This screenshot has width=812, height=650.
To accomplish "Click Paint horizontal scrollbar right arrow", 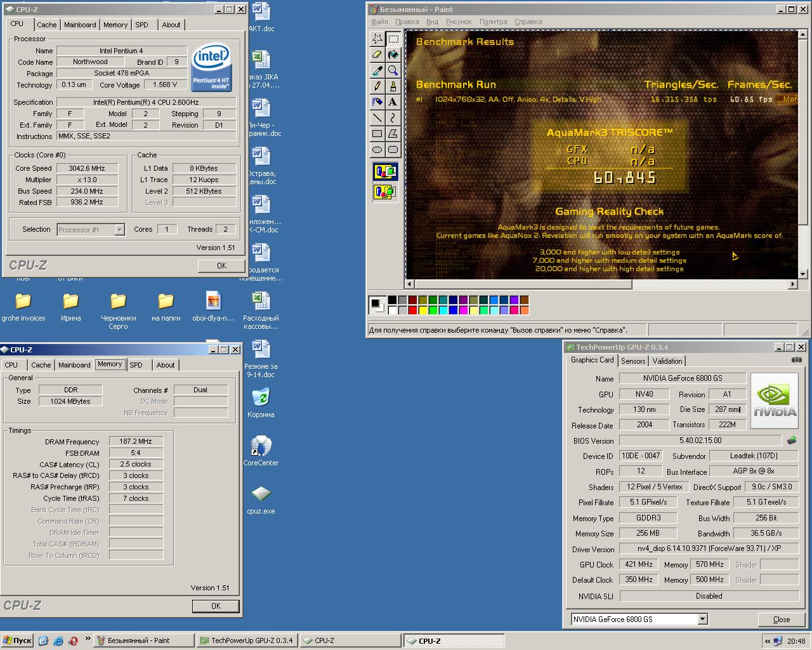I will tap(792, 284).
